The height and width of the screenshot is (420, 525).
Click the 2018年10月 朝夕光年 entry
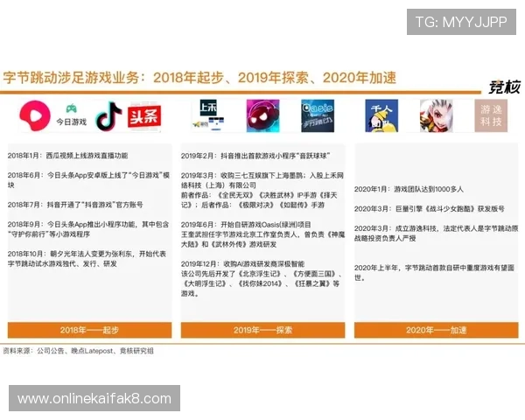(87, 259)
